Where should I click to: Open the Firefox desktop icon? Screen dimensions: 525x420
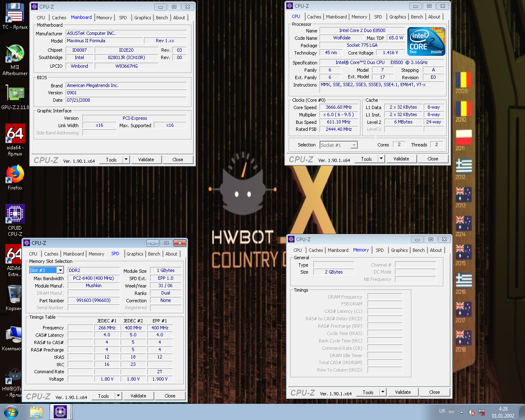[15, 177]
